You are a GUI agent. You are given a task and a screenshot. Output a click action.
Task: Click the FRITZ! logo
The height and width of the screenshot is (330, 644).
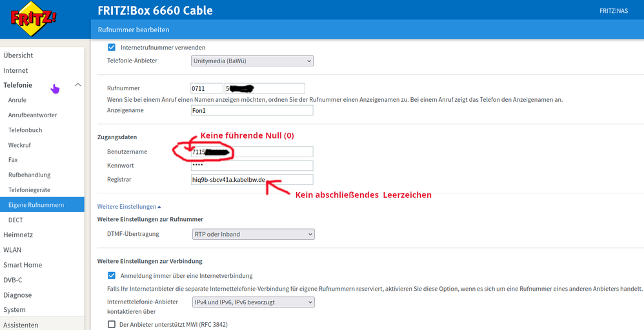(x=34, y=19)
